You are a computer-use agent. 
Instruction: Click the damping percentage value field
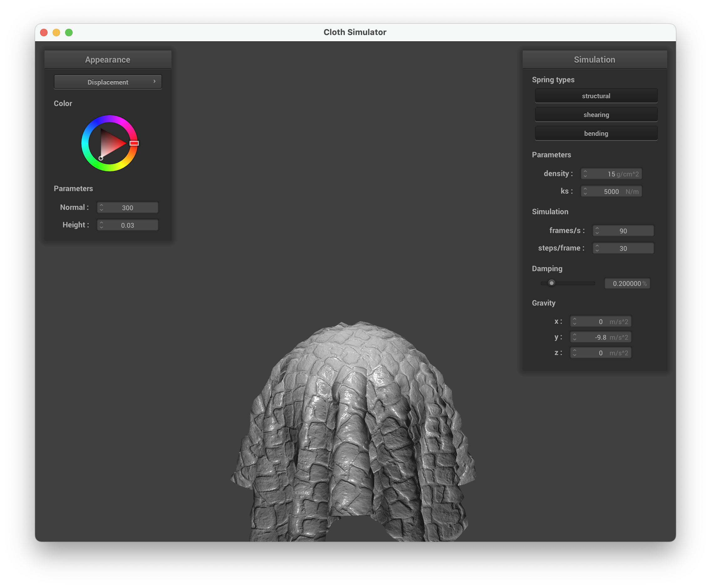pyautogui.click(x=627, y=283)
